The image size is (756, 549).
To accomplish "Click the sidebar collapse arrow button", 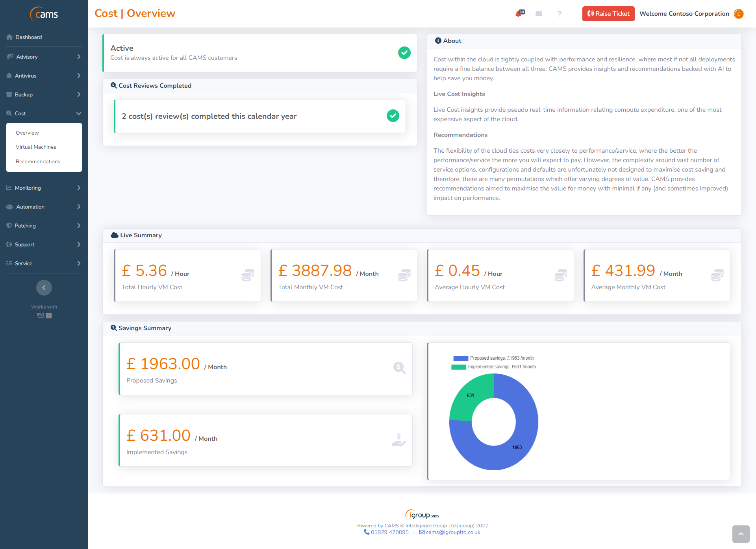I will pyautogui.click(x=44, y=287).
